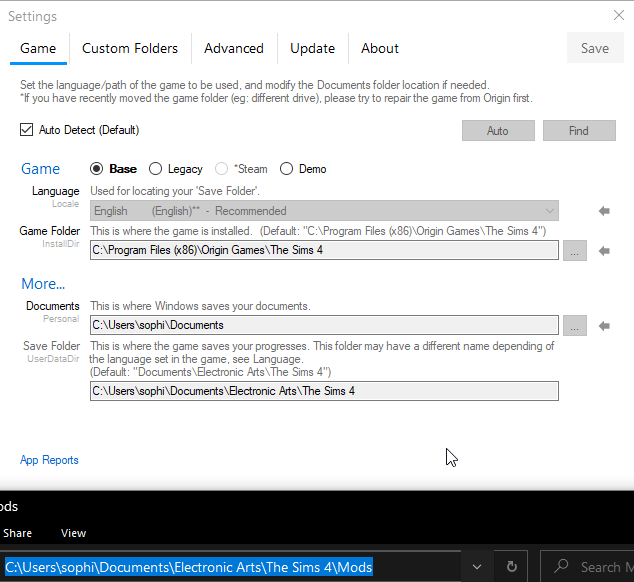The image size is (634, 582).
Task: Open the App Reports link
Action: coord(49,460)
